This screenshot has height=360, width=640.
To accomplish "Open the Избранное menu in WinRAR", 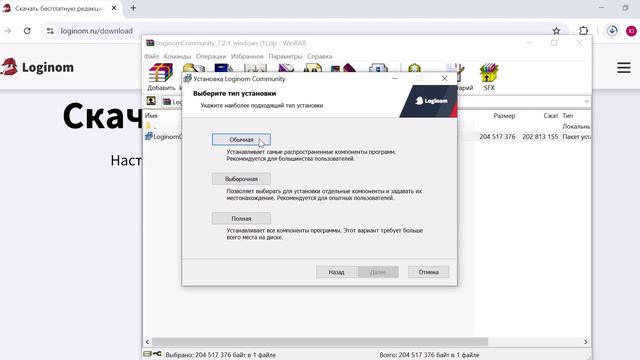I will pos(247,56).
